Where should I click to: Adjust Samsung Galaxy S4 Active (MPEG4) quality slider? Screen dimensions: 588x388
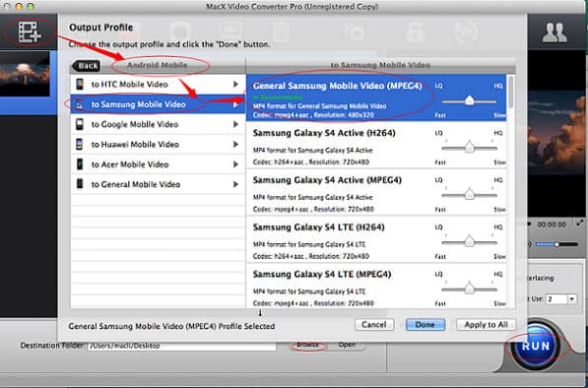(x=469, y=195)
